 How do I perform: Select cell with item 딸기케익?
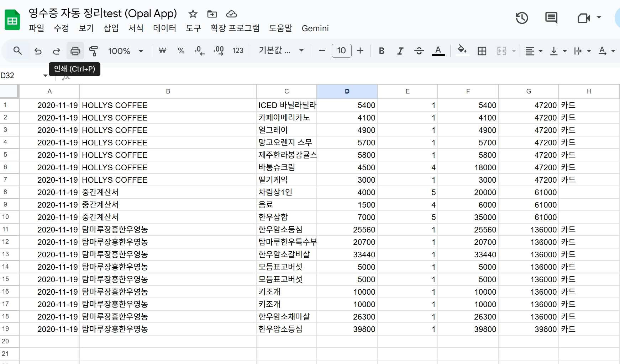[x=287, y=180]
